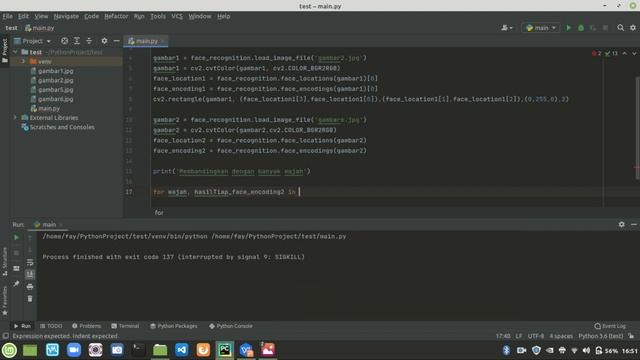
Task: Expand all items in Project panel
Action: coord(77,41)
